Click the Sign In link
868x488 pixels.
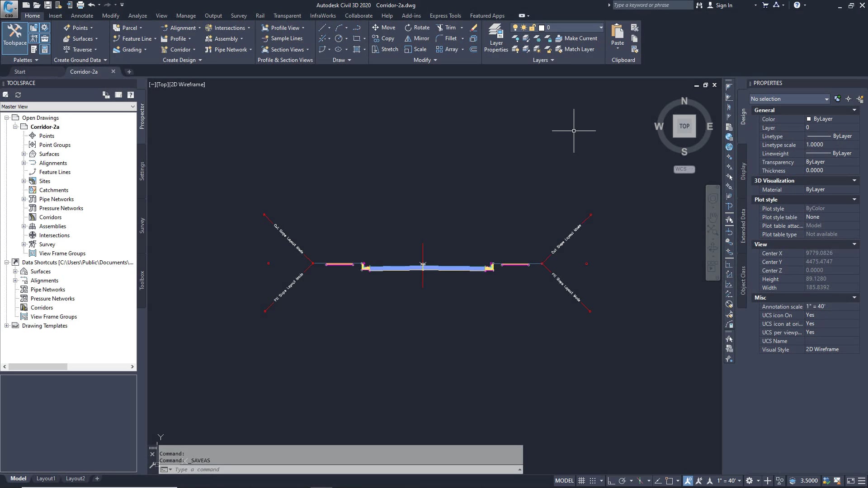click(723, 5)
